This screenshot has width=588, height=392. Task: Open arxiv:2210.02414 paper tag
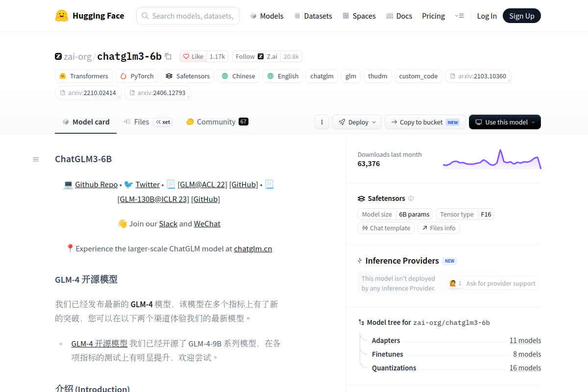coord(88,93)
